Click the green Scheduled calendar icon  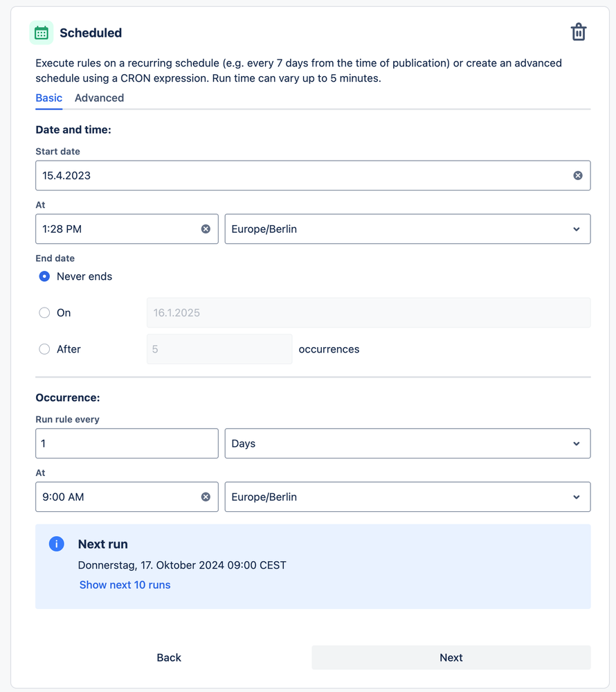[42, 33]
